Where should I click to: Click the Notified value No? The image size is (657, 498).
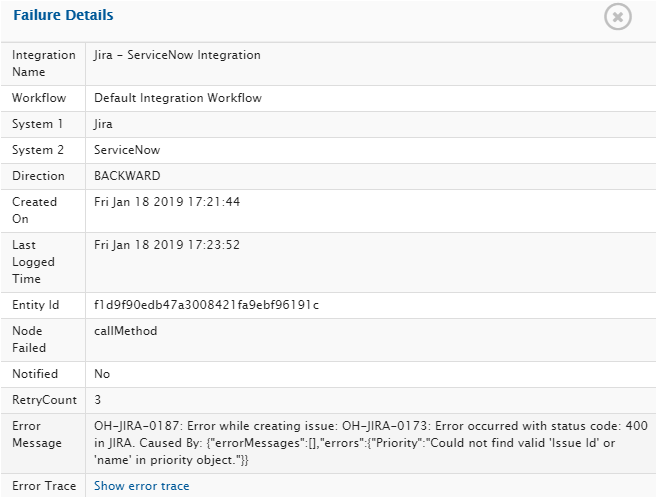[102, 374]
